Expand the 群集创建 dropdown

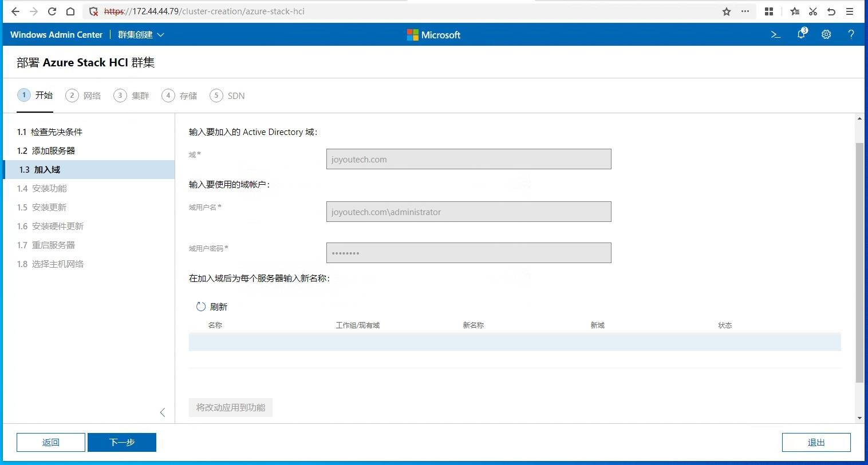[141, 35]
